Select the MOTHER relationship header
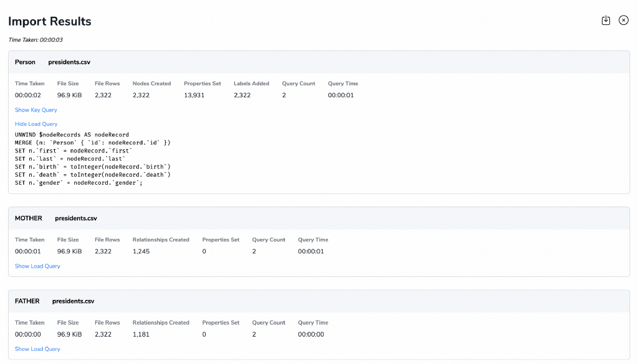This screenshot has height=364, width=638. [x=29, y=218]
